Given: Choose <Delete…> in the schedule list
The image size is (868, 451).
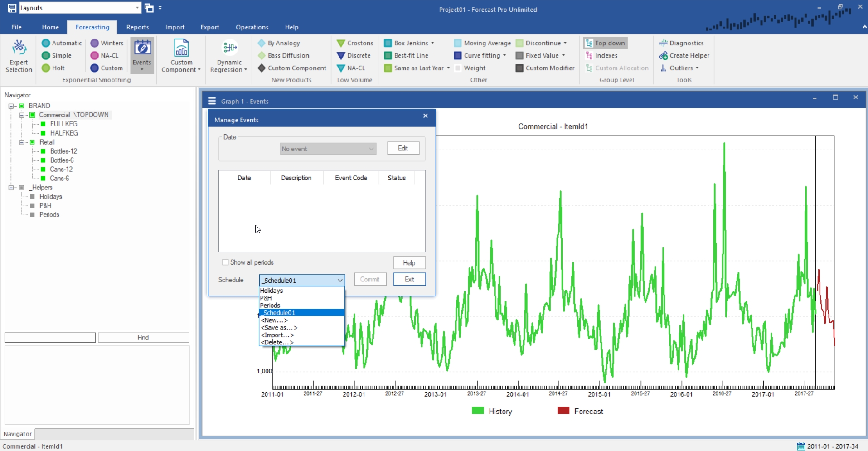Looking at the screenshot, I should click(x=301, y=342).
